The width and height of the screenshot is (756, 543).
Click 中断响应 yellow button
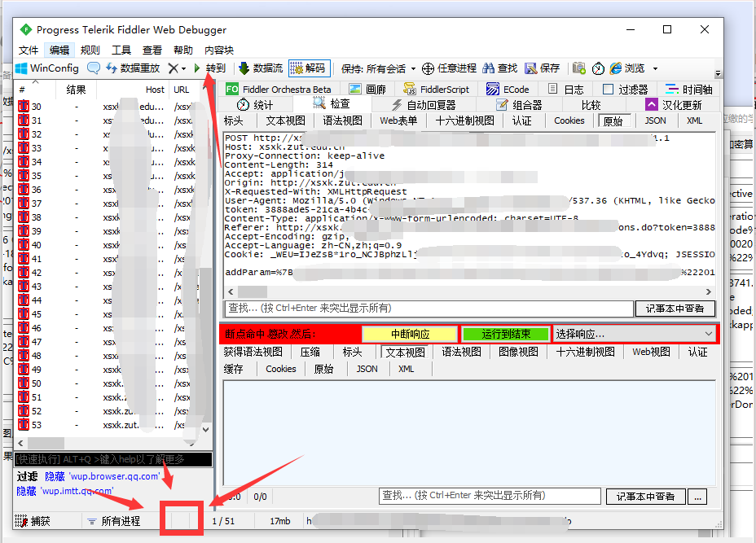click(x=410, y=334)
